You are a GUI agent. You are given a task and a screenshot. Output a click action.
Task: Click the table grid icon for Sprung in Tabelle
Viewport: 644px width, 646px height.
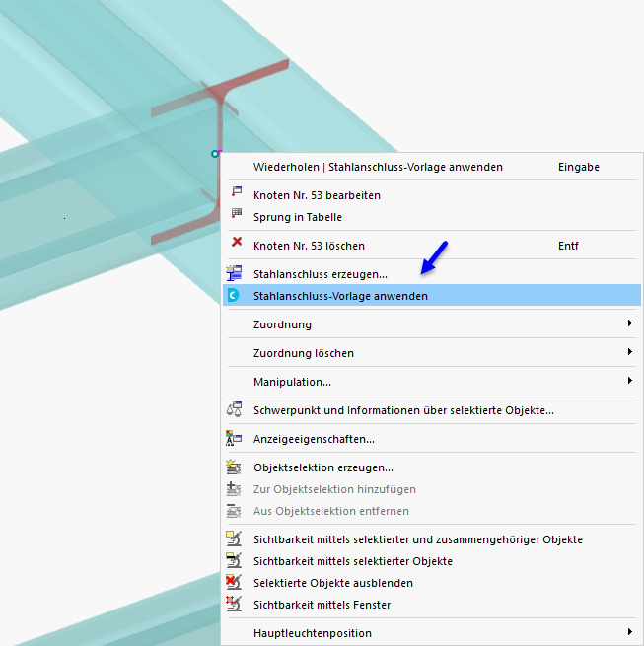tap(237, 213)
